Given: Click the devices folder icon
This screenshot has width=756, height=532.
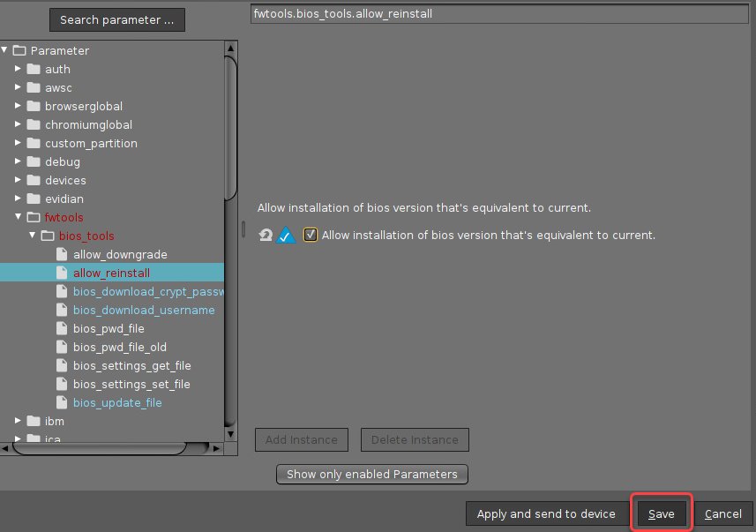Looking at the screenshot, I should 34,181.
